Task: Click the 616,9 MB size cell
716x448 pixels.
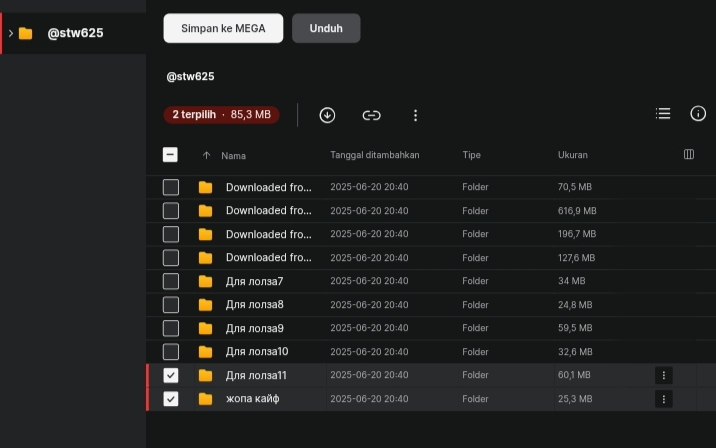Action: [x=577, y=211]
